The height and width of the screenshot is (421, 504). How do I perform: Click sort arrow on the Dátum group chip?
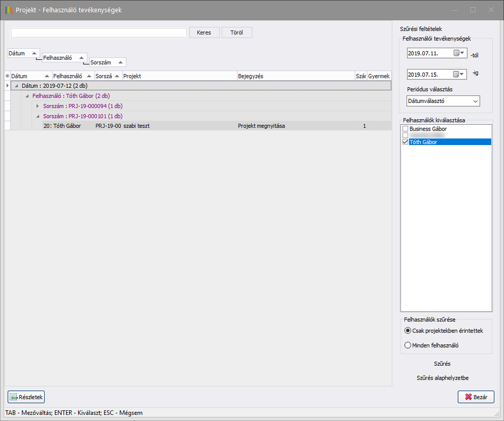pos(34,53)
